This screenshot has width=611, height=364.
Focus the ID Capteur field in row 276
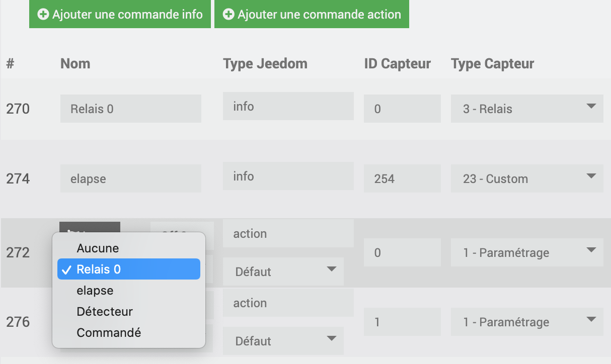point(402,322)
